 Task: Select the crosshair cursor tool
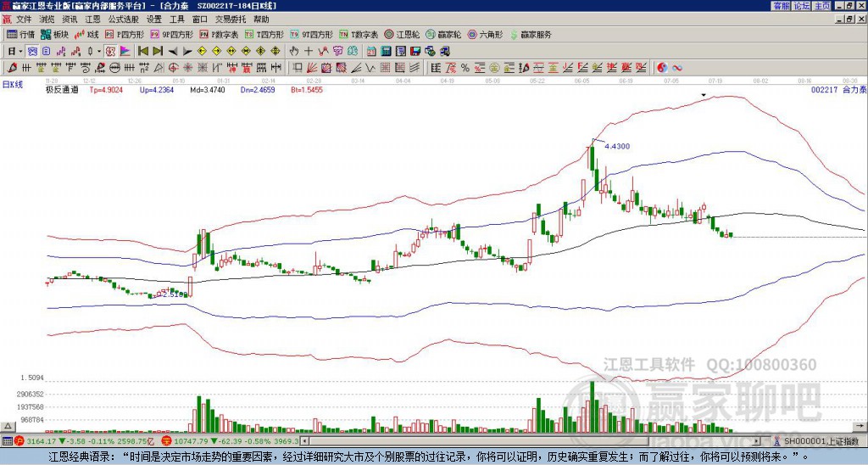point(309,52)
